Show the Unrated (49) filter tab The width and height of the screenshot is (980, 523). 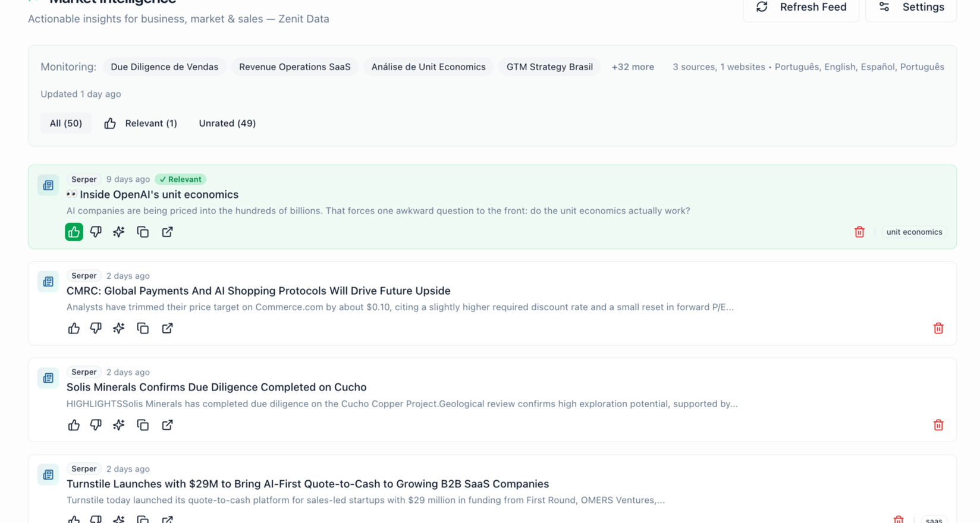click(x=227, y=123)
